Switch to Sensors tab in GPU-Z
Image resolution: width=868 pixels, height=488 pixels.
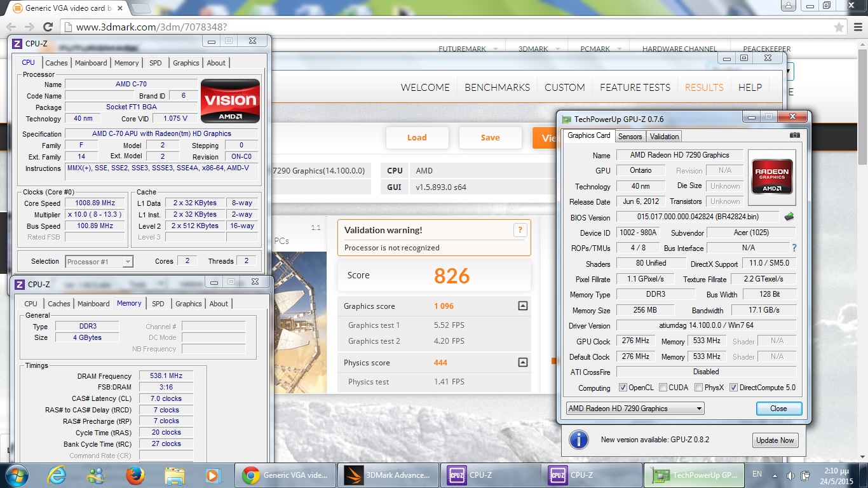tap(630, 136)
